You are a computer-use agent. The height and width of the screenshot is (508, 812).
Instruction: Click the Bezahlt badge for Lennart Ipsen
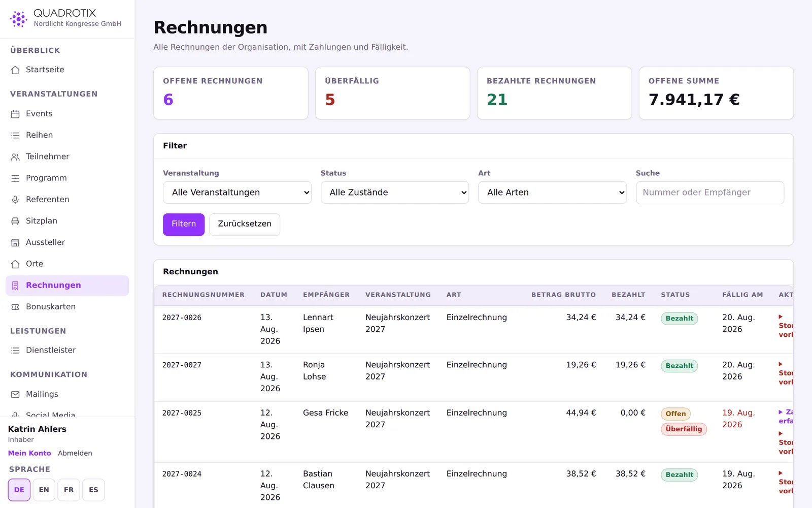click(679, 319)
